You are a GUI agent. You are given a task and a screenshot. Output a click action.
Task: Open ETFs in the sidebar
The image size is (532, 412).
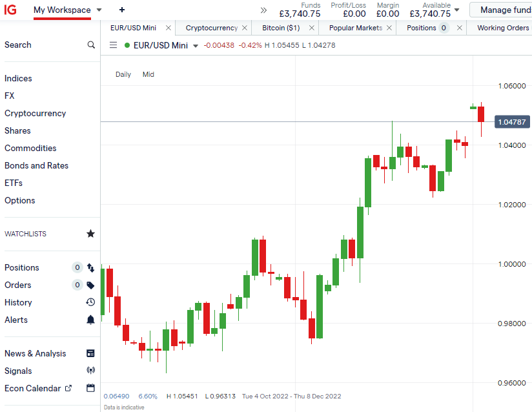[x=14, y=183]
